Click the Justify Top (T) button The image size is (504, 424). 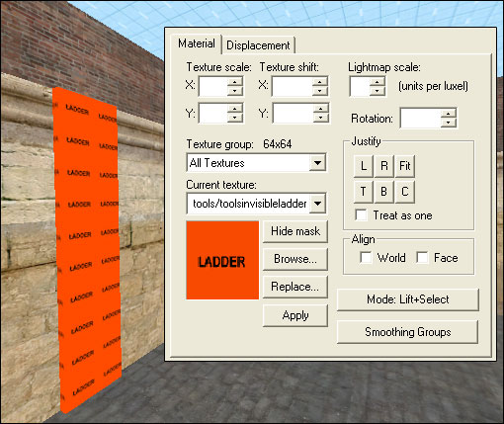[364, 192]
